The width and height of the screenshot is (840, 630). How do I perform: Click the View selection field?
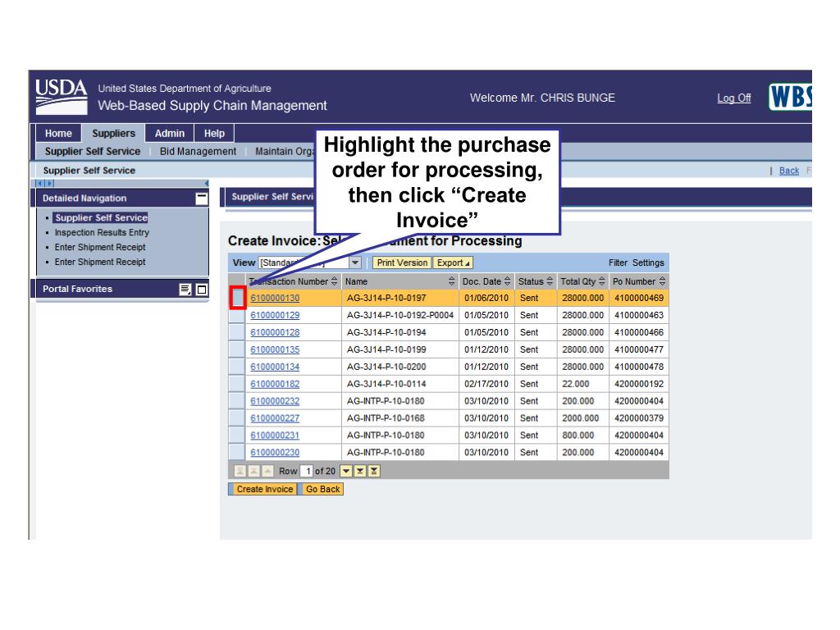click(304, 262)
